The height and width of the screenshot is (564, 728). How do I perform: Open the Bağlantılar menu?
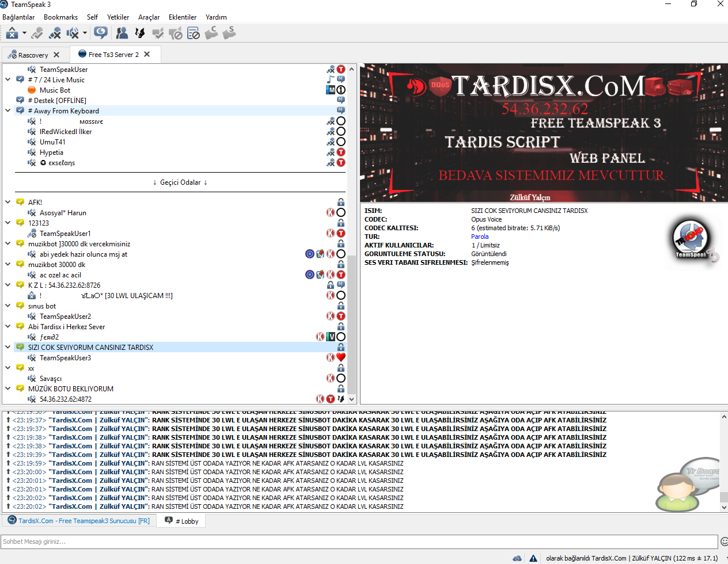[18, 17]
